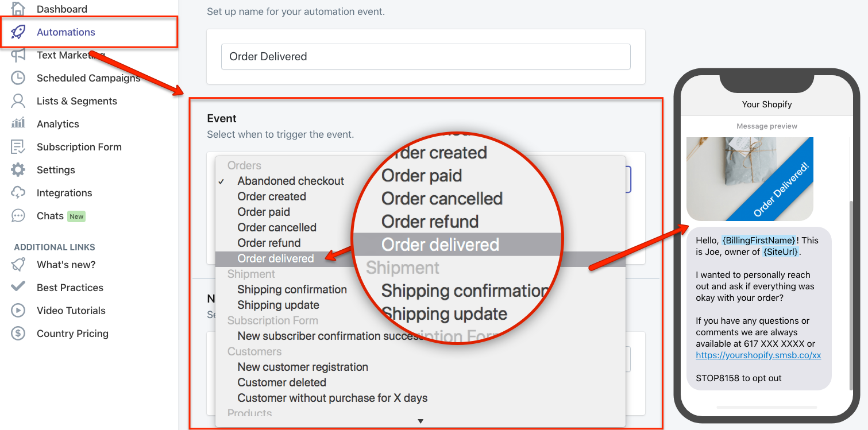Click the down arrow to scroll event list
This screenshot has width=868, height=430.
[421, 420]
